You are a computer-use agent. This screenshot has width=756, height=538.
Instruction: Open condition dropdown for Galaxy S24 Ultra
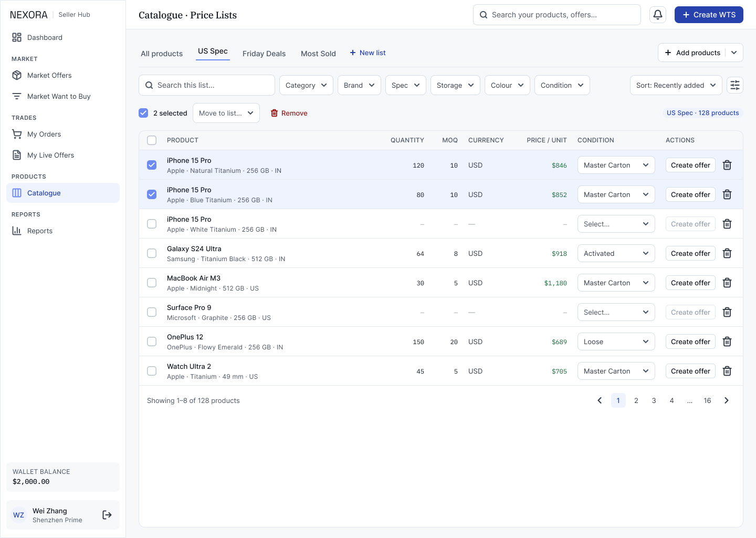(x=616, y=253)
